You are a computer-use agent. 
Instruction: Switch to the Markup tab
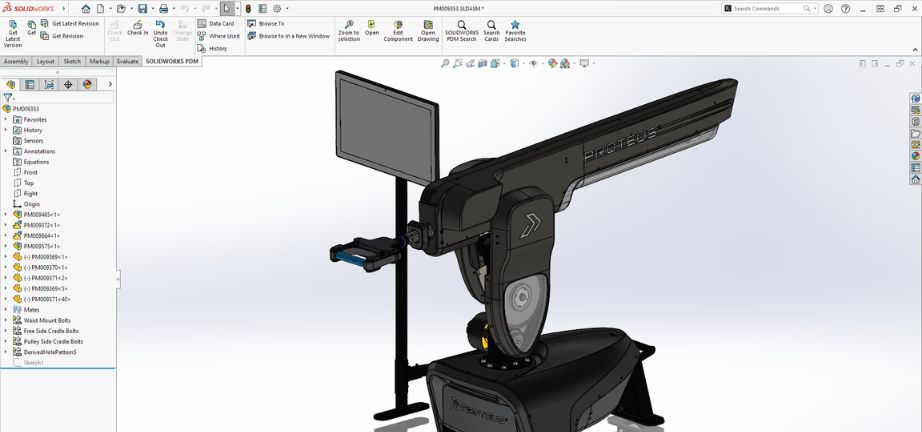tap(99, 61)
